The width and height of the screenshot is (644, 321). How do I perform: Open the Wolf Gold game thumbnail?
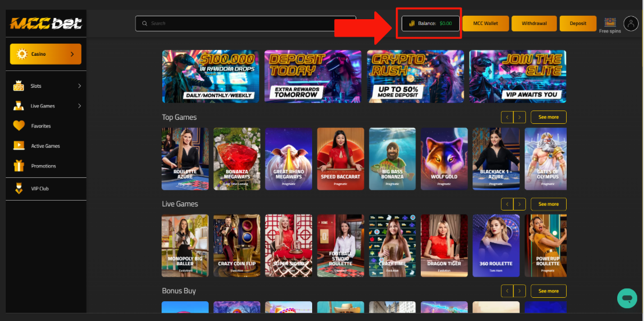444,159
